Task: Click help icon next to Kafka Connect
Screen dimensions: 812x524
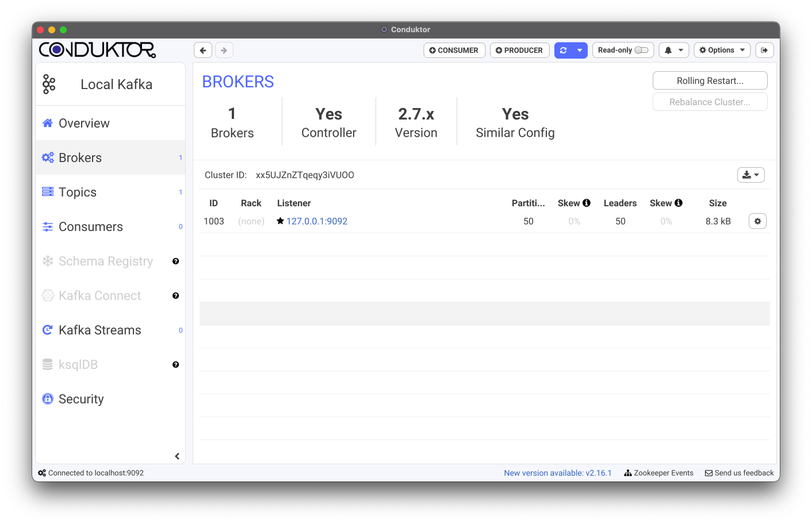Action: pyautogui.click(x=176, y=296)
